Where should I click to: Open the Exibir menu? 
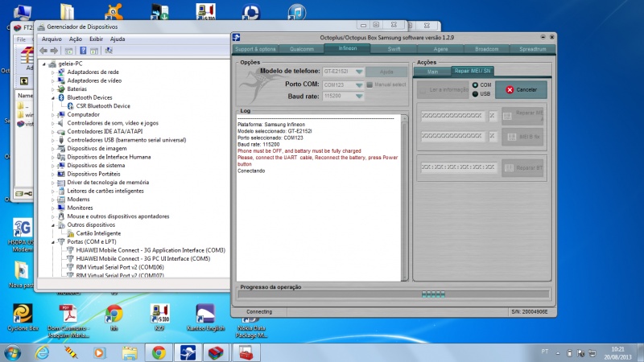96,39
